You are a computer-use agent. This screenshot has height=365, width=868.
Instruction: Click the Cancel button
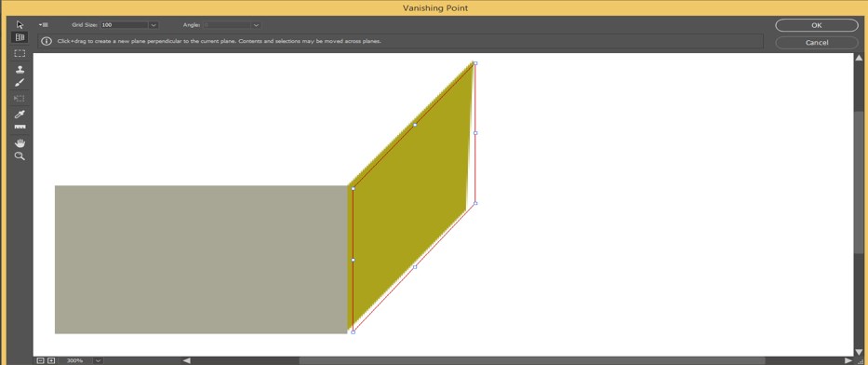point(817,43)
